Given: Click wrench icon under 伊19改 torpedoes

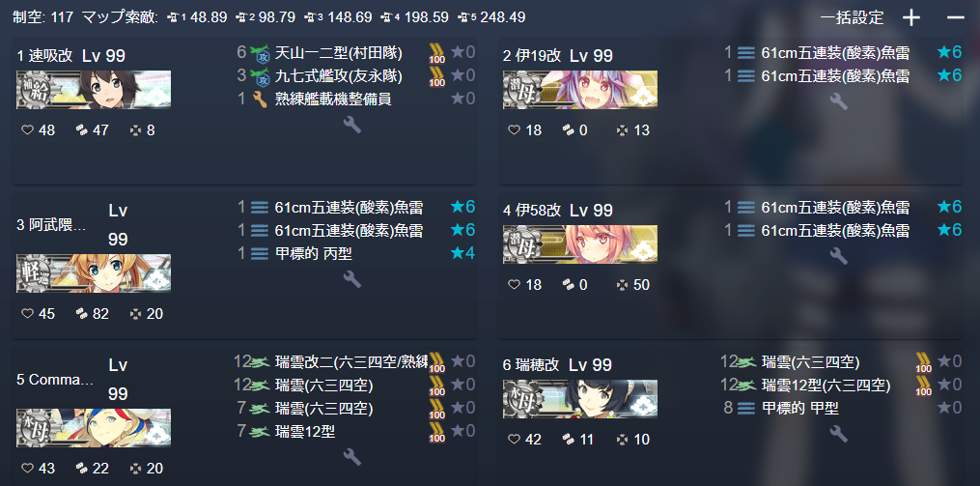Looking at the screenshot, I should point(838,101).
